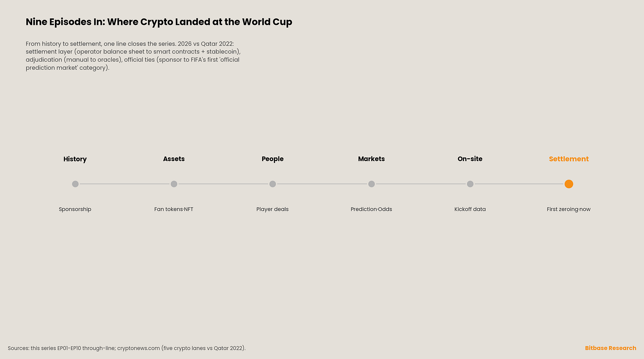Screen dimensions: 644x359
Task: Click the Prediction·Odds caption
Action: click(x=371, y=209)
